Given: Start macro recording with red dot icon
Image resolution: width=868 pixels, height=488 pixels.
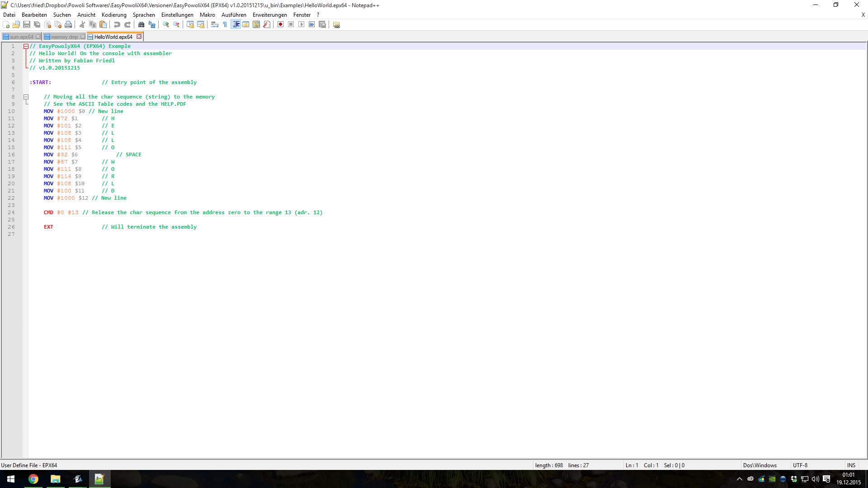Looking at the screenshot, I should point(280,24).
